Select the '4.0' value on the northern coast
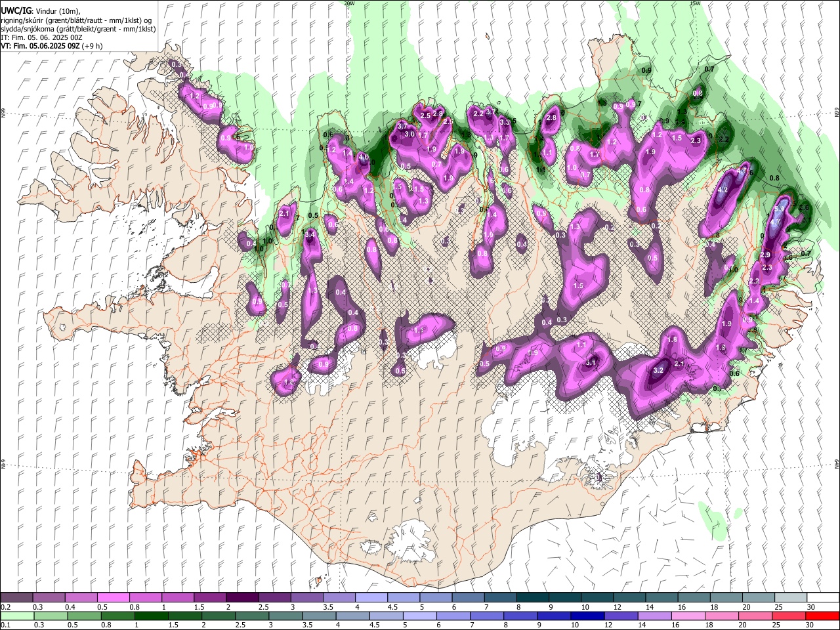 pyautogui.click(x=364, y=158)
